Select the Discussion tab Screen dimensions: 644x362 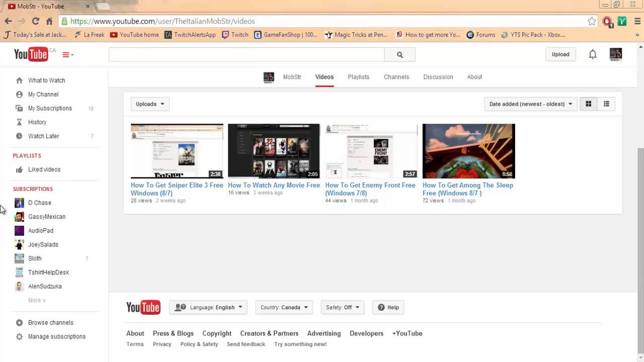pos(438,77)
